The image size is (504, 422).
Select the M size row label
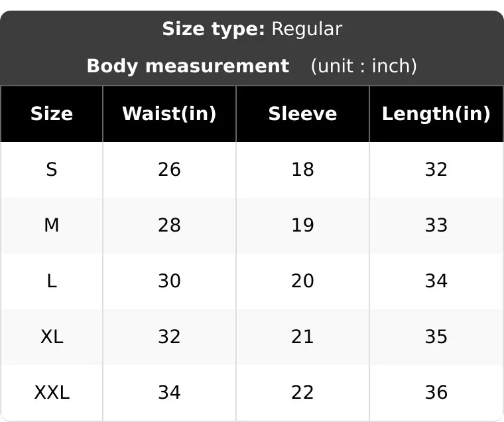pyautogui.click(x=52, y=225)
